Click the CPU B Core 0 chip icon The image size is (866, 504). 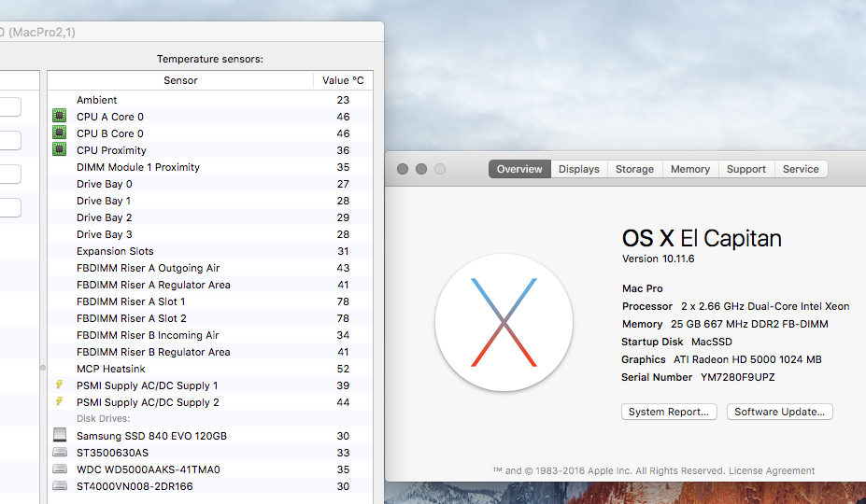(59, 133)
